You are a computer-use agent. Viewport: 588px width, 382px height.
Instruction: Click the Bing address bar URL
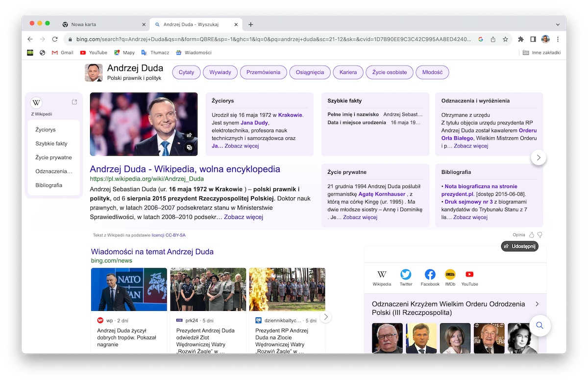[x=269, y=39]
